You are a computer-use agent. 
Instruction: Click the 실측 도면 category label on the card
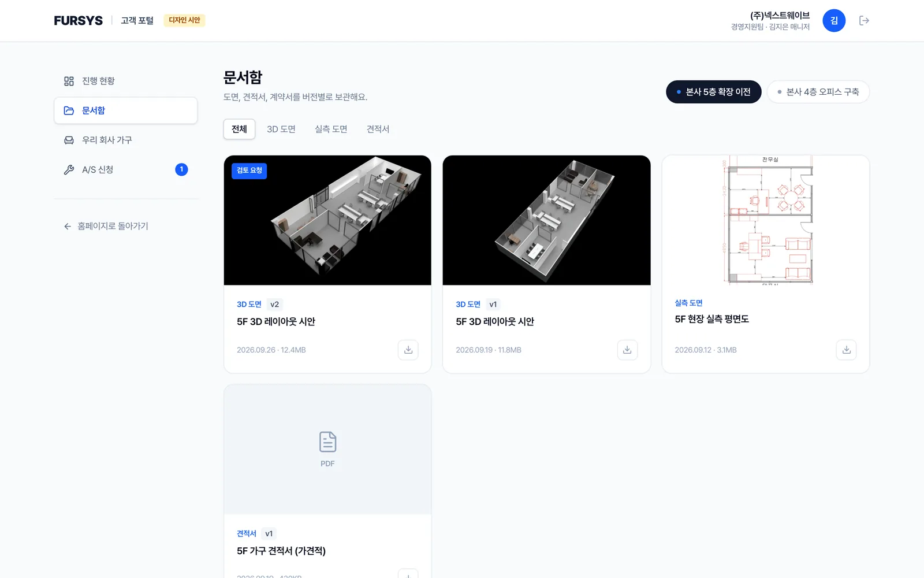688,303
